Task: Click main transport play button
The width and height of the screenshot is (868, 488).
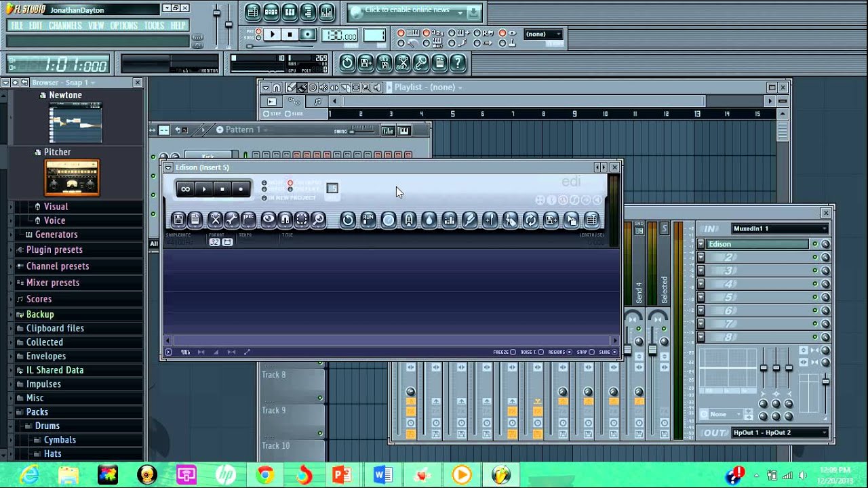Action: 272,35
